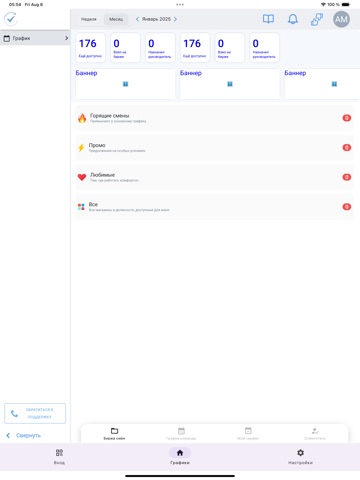Screen dimensions: 360x480
Task: Click the fire icon
Action: (82, 118)
